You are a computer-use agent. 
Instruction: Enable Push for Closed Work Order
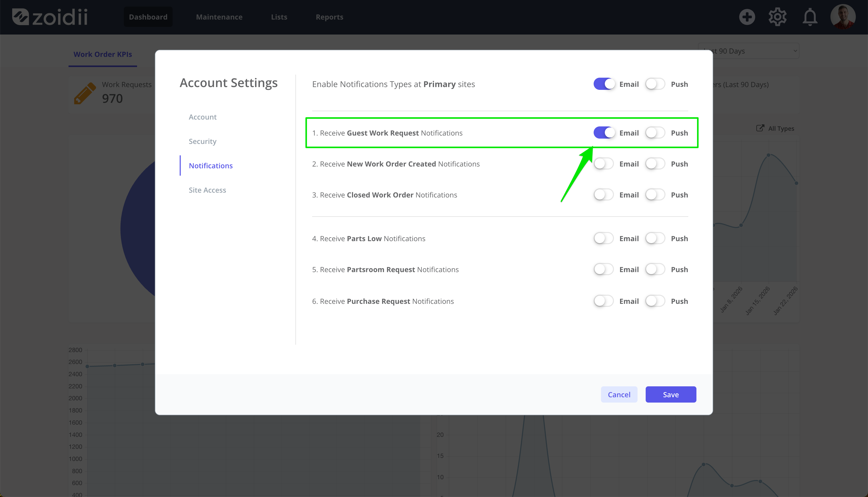655,195
